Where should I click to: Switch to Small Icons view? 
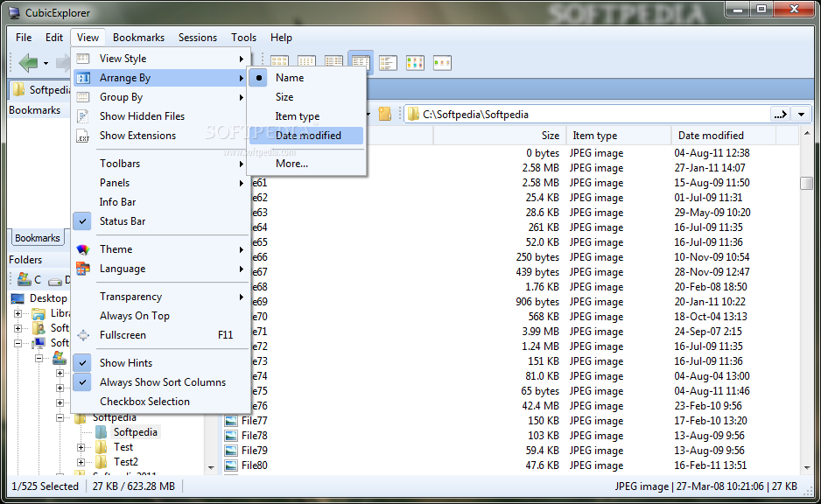(306, 63)
